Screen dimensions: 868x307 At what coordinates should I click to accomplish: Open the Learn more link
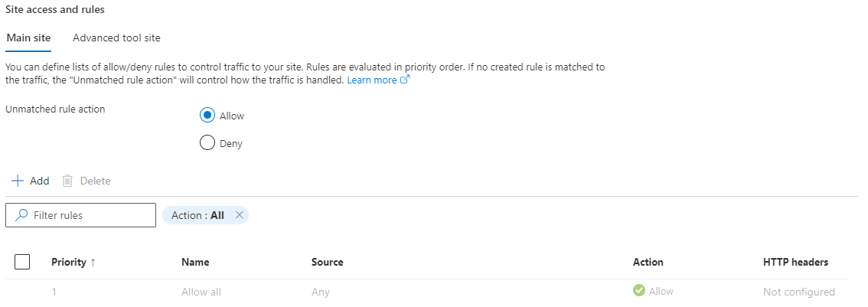tap(372, 80)
